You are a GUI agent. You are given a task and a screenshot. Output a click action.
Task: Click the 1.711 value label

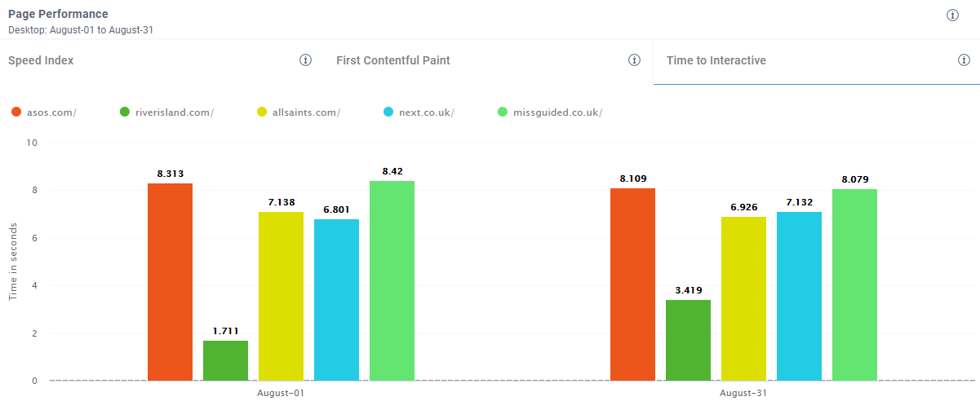(x=225, y=331)
